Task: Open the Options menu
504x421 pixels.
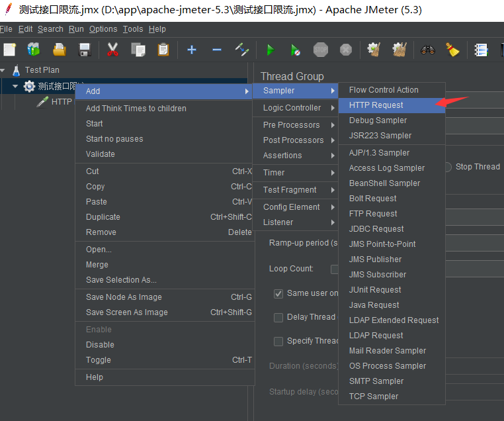Action: point(103,29)
